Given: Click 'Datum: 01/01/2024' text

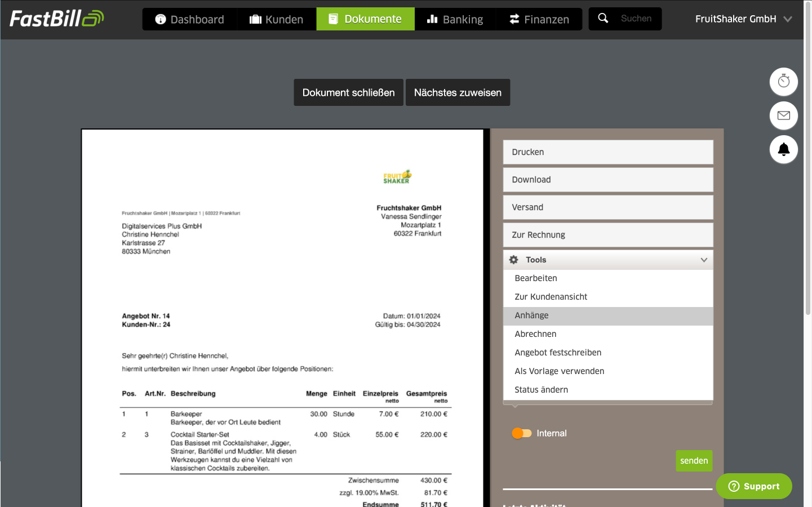Looking at the screenshot, I should pyautogui.click(x=412, y=316).
